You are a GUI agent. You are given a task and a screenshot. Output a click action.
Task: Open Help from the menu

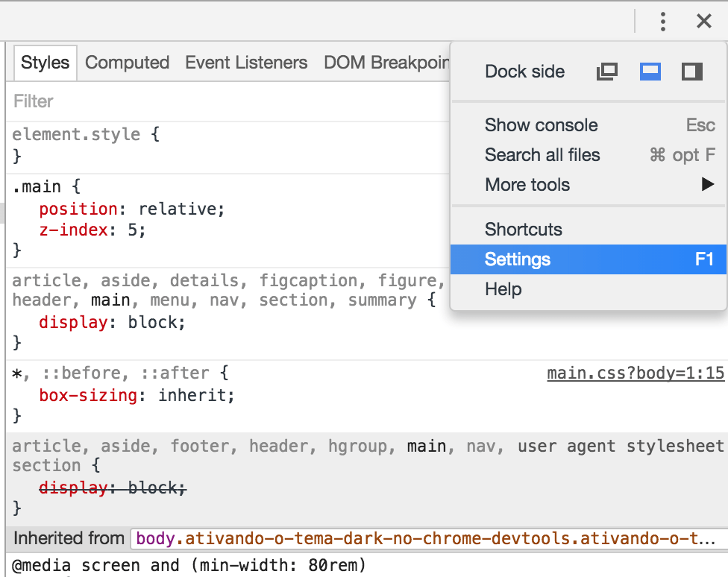click(x=589, y=288)
